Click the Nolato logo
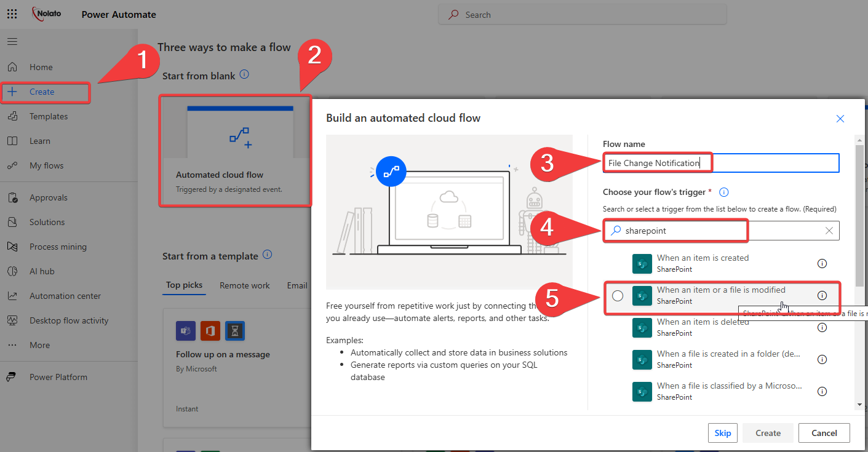868x452 pixels. pyautogui.click(x=47, y=14)
